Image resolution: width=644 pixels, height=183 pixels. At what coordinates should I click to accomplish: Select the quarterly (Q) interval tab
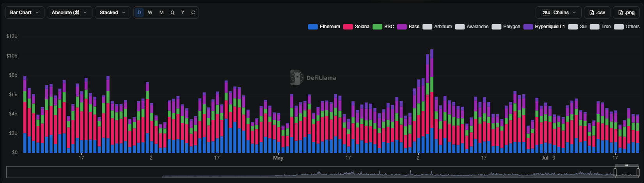point(172,13)
